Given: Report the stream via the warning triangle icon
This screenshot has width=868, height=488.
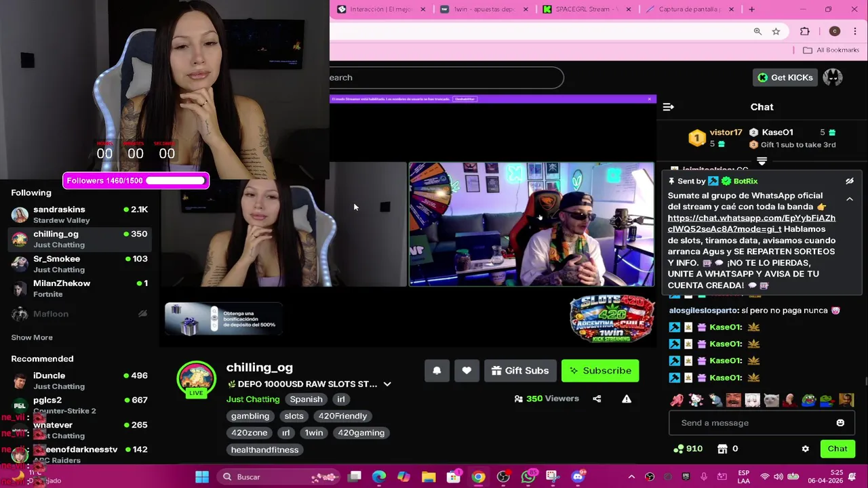Looking at the screenshot, I should click(627, 399).
